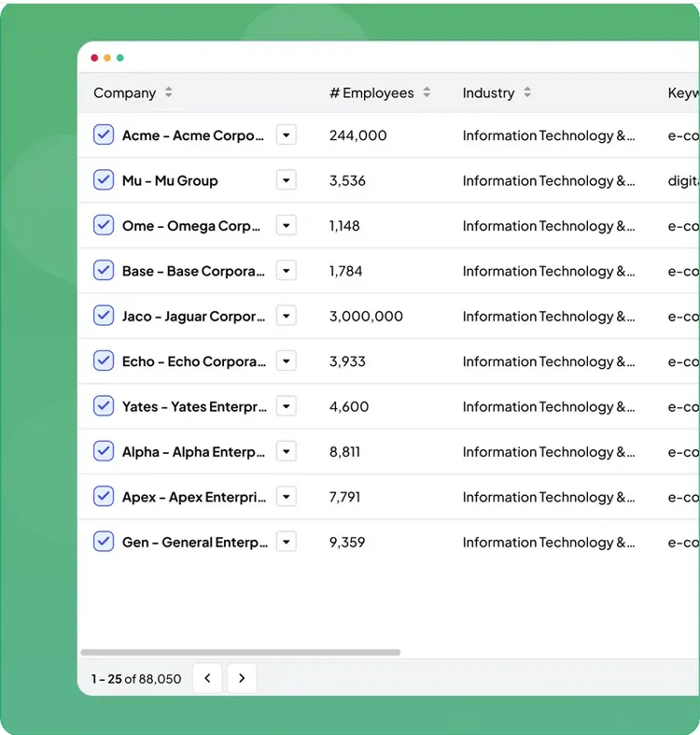Click employee count 4,600

pos(349,406)
